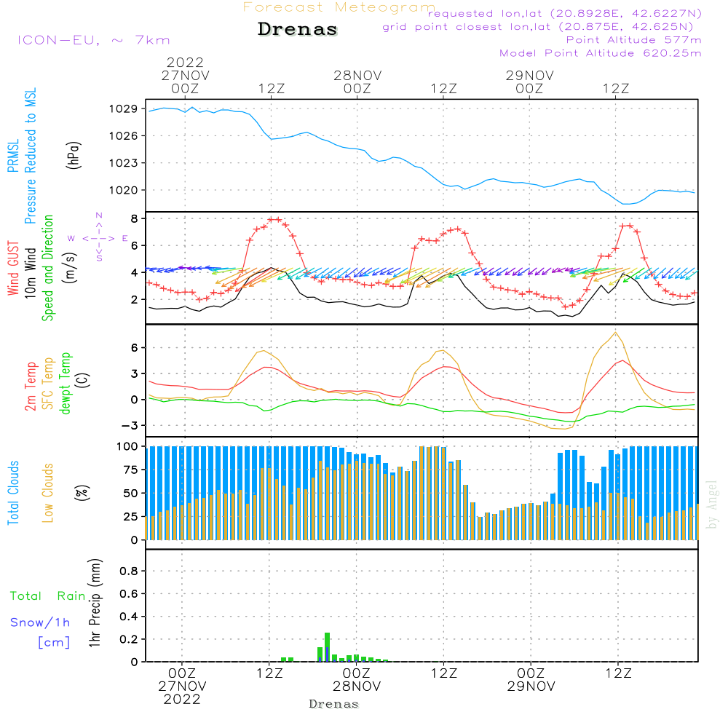Click the 0.2 precipitation tick value

point(129,640)
